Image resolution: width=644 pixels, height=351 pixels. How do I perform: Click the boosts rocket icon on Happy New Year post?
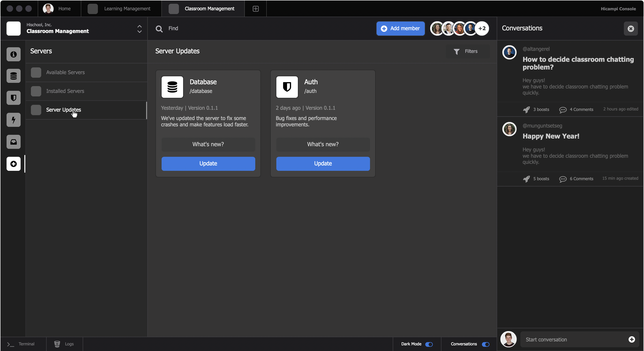click(526, 179)
